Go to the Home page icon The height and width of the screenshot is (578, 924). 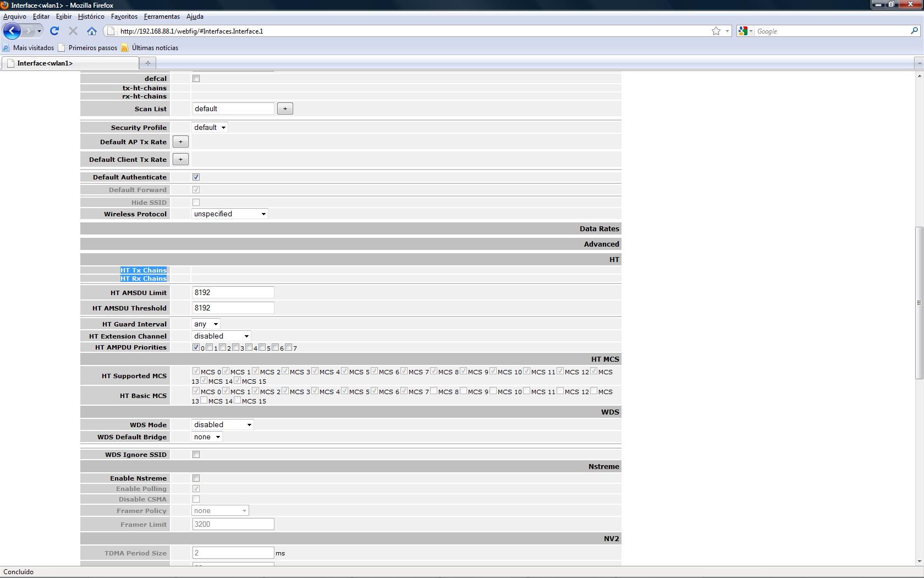tap(92, 31)
